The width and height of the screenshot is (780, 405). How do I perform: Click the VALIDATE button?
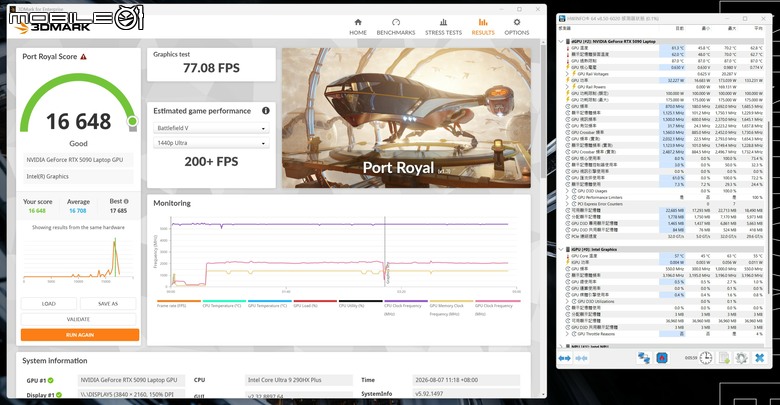(x=78, y=319)
